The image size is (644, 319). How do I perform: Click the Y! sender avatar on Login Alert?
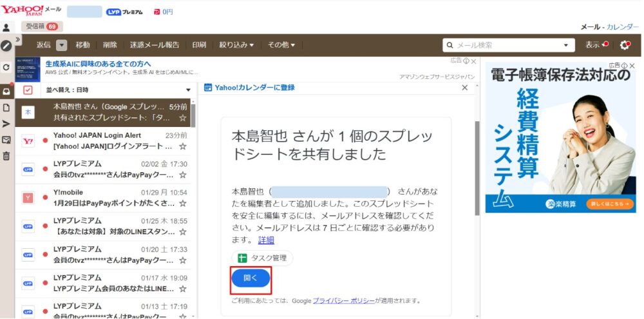pos(28,141)
